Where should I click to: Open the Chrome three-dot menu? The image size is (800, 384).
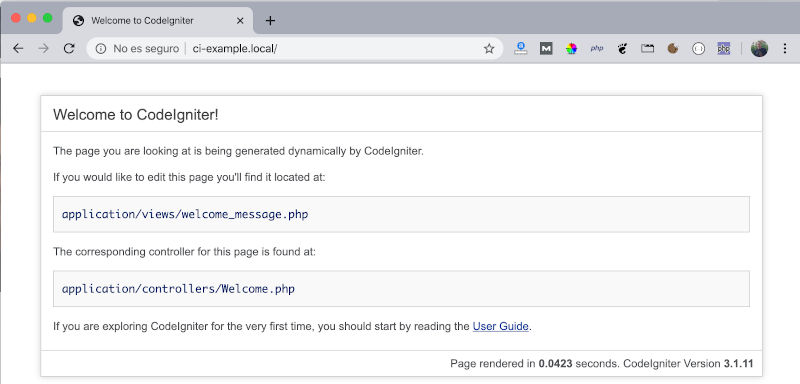(x=785, y=48)
